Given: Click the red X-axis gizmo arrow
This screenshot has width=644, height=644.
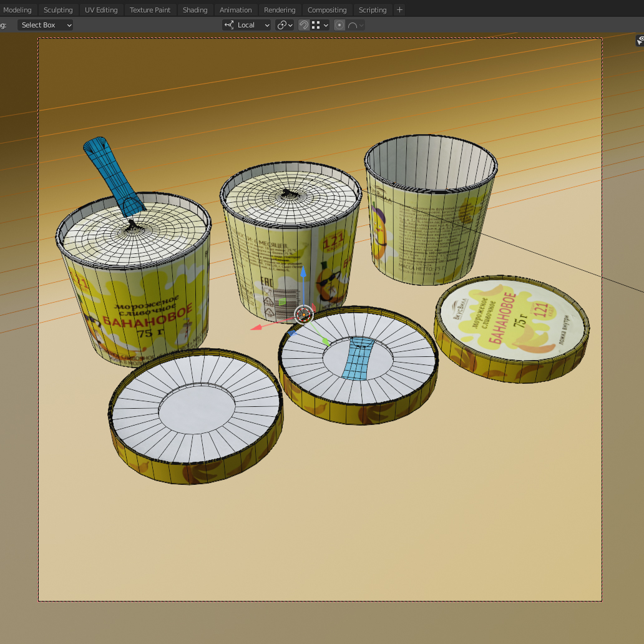Looking at the screenshot, I should click(x=256, y=327).
